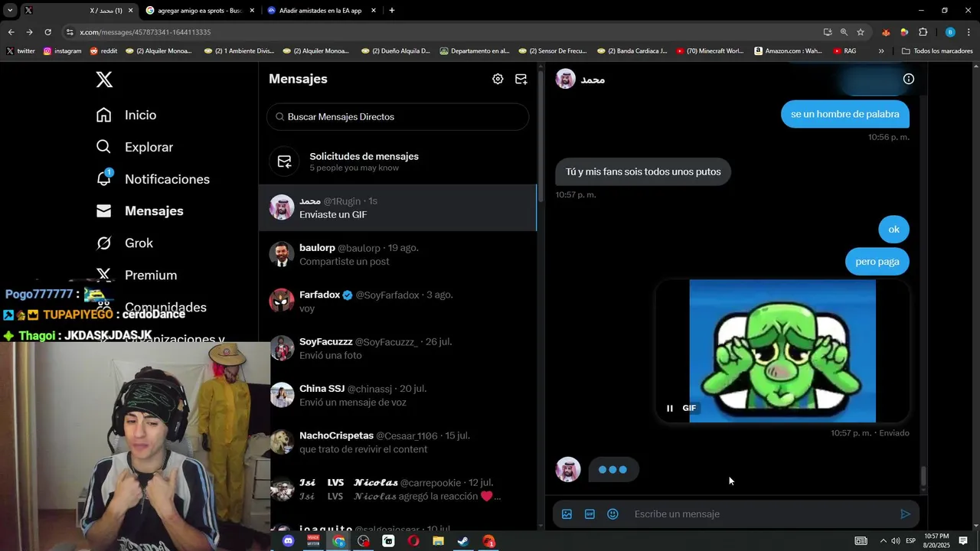Open the RAG bookmark
This screenshot has height=551, width=980.
point(844,51)
